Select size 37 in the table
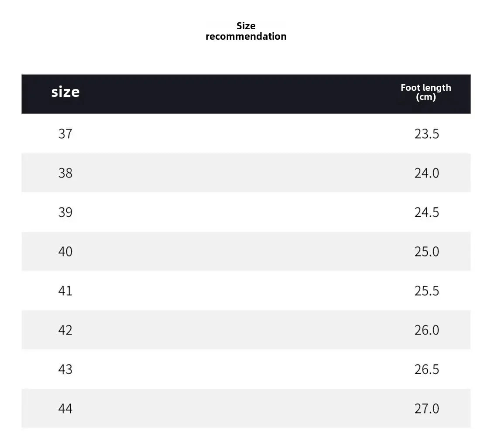This screenshot has width=491, height=448. coord(65,133)
